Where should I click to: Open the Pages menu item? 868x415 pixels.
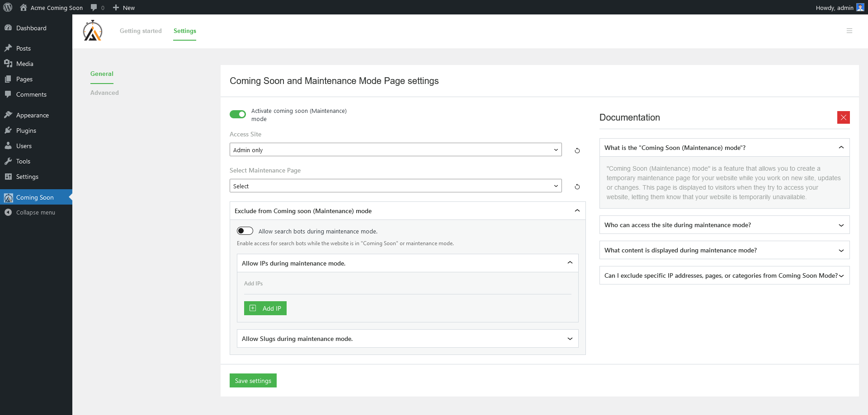point(36,79)
